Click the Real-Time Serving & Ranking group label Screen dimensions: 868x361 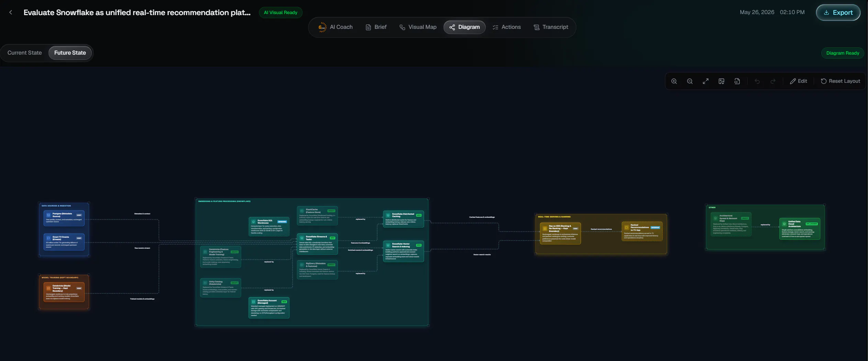pos(554,217)
